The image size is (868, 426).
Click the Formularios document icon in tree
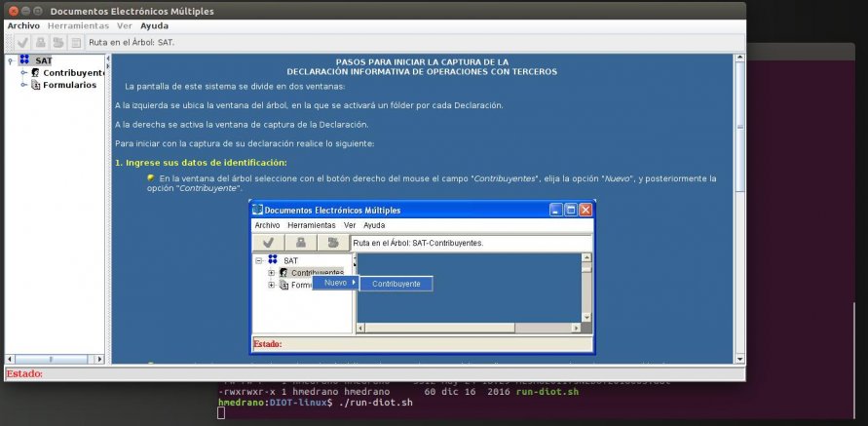pyautogui.click(x=35, y=85)
